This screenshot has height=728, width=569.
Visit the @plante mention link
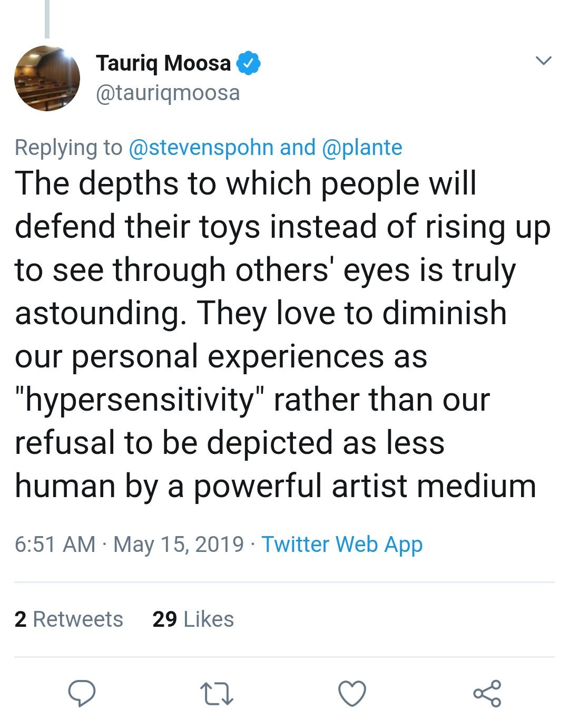pos(361,148)
